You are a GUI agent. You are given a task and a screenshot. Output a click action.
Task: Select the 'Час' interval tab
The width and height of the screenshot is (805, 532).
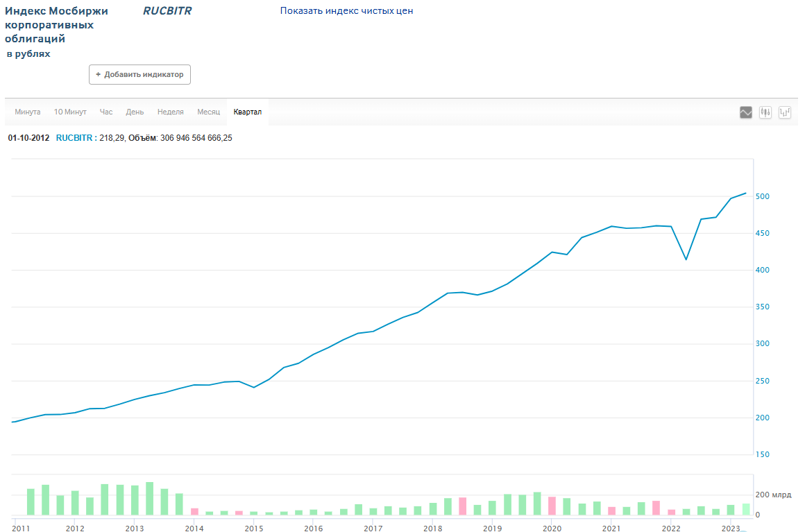[105, 112]
